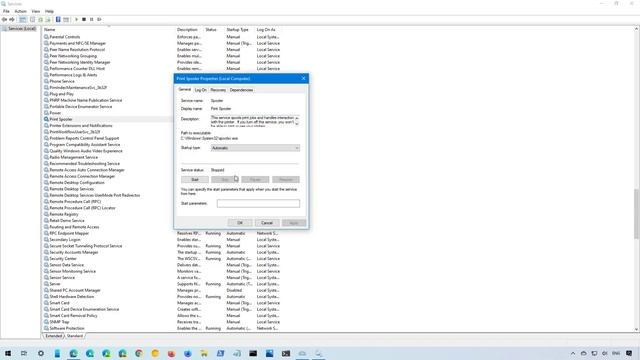Open Google Chrome from the taskbar
Screen dimensions: 640x360
point(139,353)
